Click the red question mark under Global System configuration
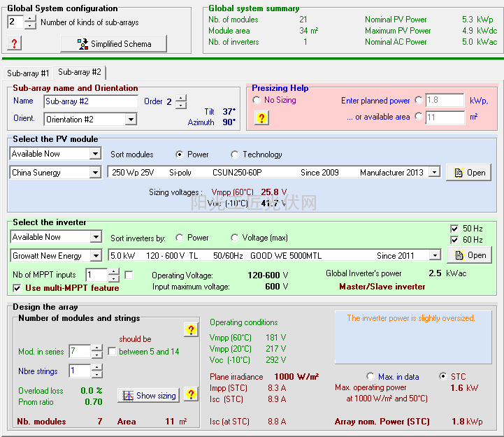 [x=15, y=43]
